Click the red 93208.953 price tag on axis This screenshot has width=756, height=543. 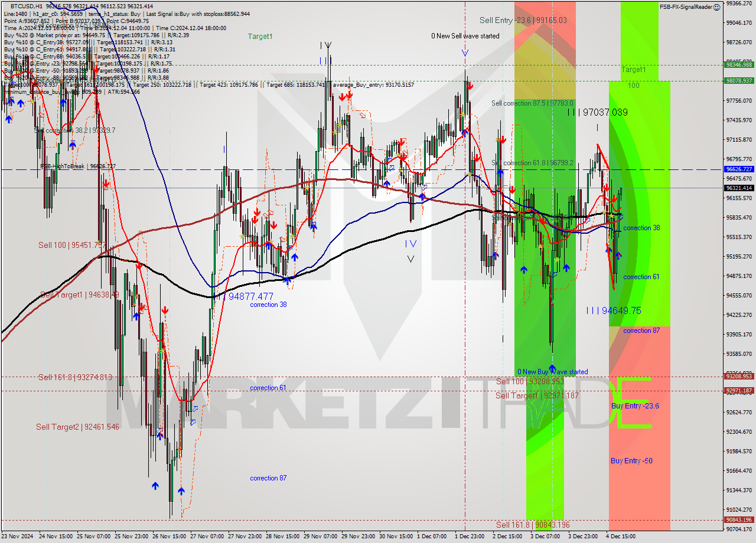[x=739, y=377]
